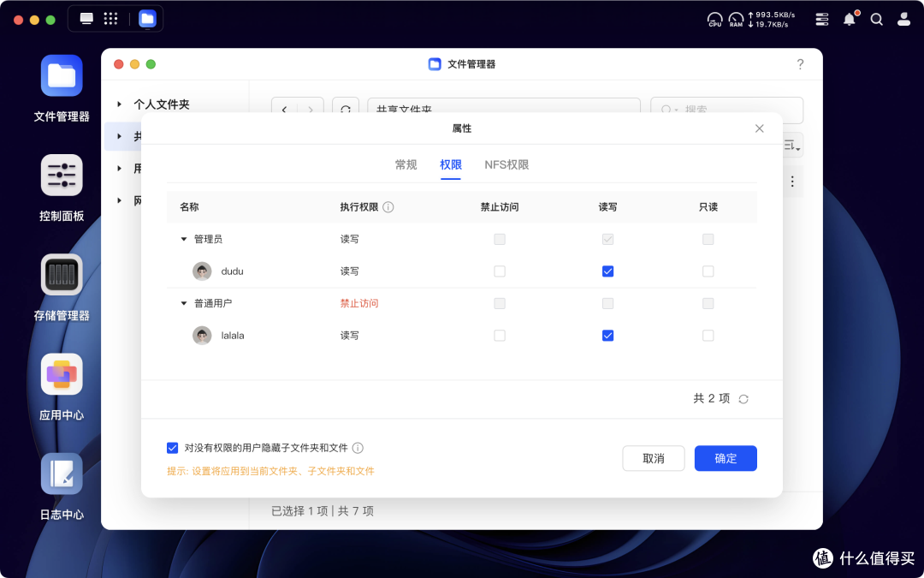Viewport: 924px width, 578px height.
Task: Switch to the 常规 tab
Action: tap(406, 165)
